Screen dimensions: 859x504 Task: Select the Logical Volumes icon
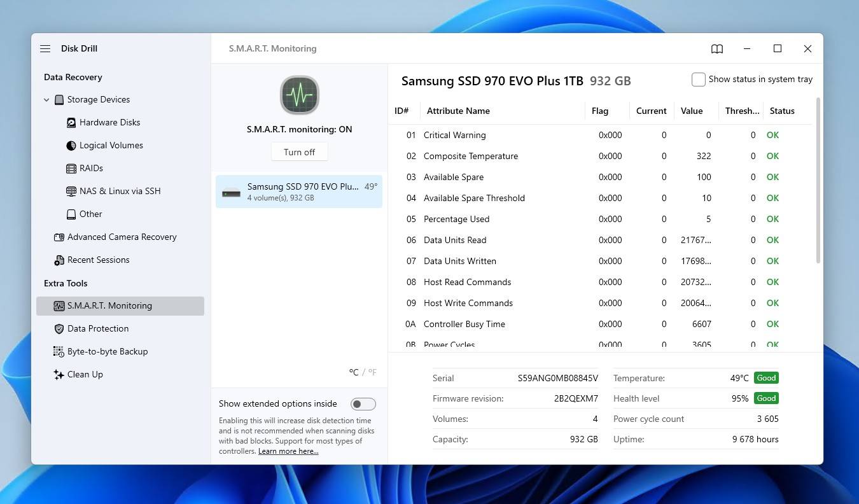pos(71,145)
